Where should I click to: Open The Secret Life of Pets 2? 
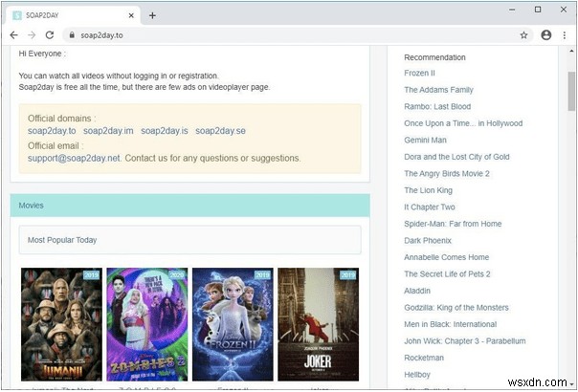click(447, 274)
